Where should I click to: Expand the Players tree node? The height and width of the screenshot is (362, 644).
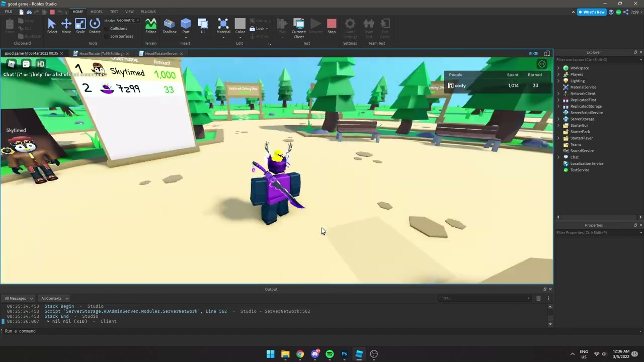pyautogui.click(x=558, y=74)
